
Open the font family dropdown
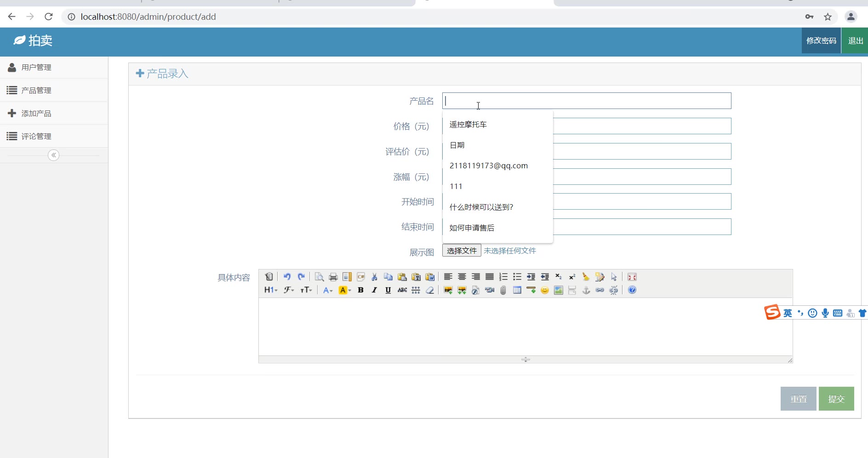289,290
